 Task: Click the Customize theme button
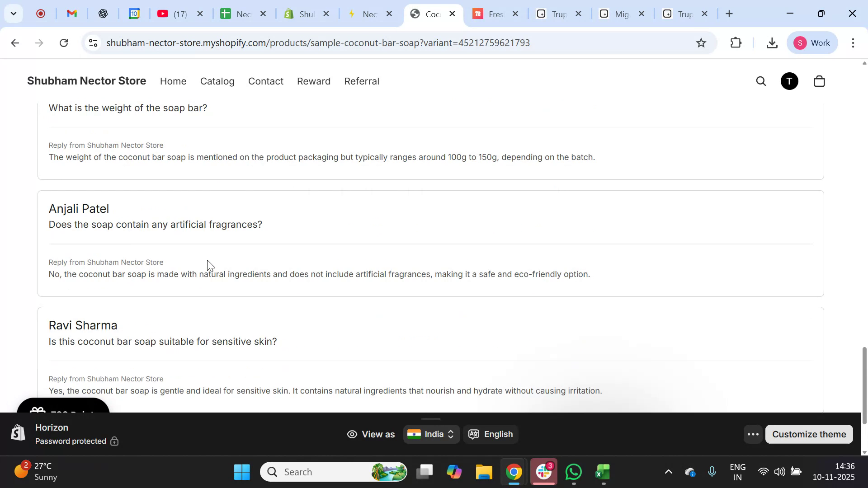[x=809, y=434]
